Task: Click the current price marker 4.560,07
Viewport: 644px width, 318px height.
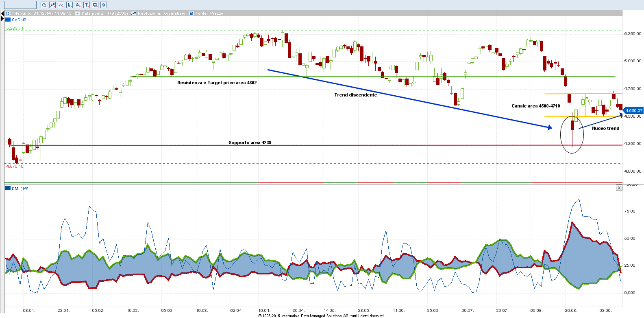Action: [633, 110]
